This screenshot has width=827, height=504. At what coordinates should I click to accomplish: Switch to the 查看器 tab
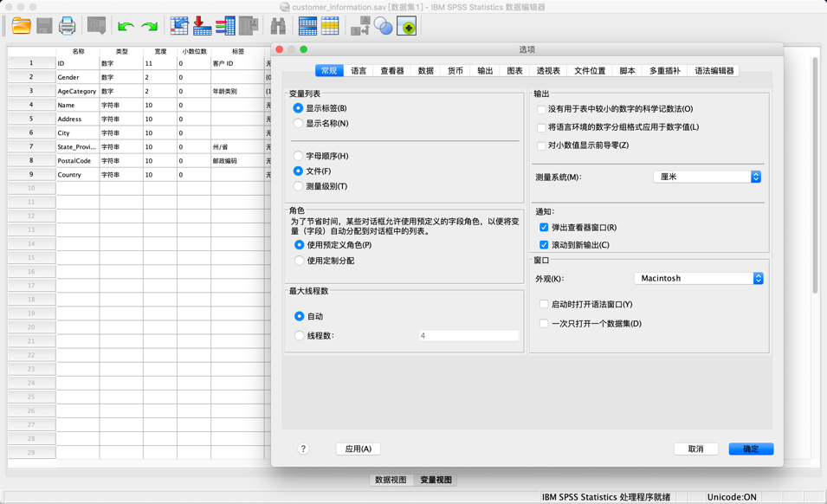click(x=392, y=71)
